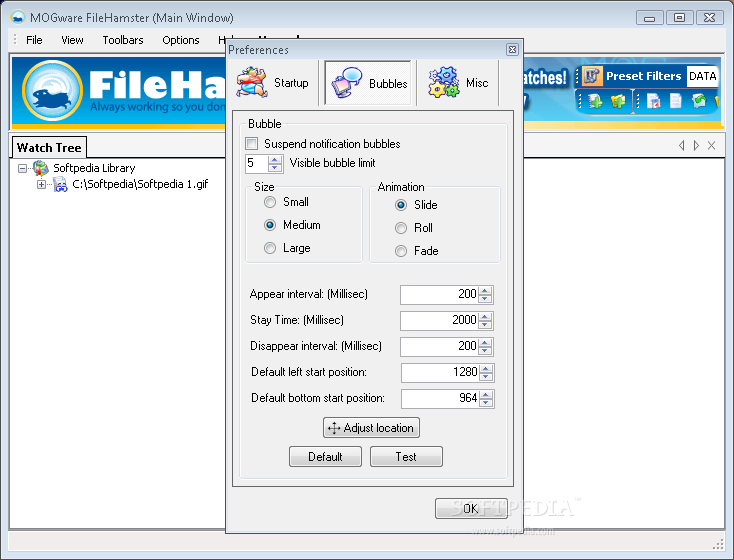Open the File menu
This screenshot has width=734, height=560.
[x=34, y=40]
